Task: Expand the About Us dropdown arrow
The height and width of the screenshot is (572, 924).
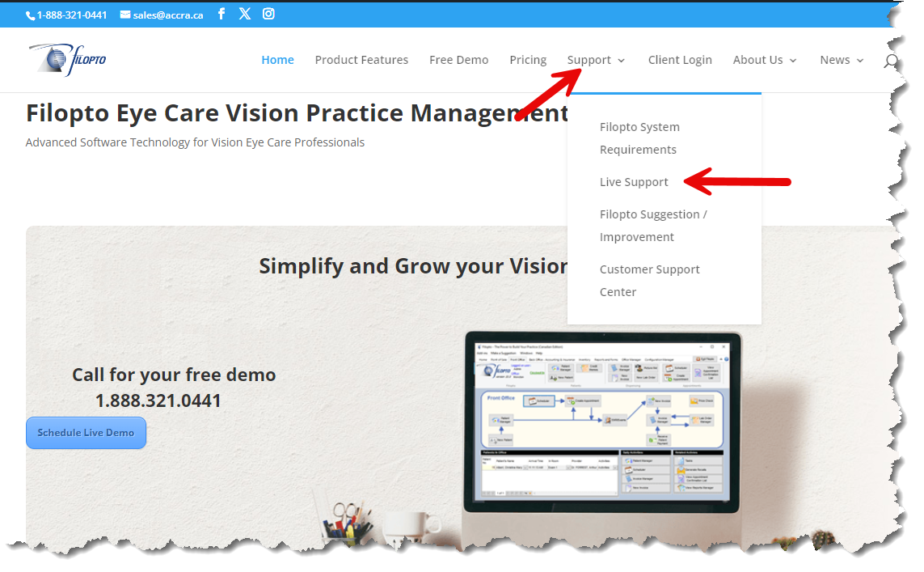Action: coord(793,61)
